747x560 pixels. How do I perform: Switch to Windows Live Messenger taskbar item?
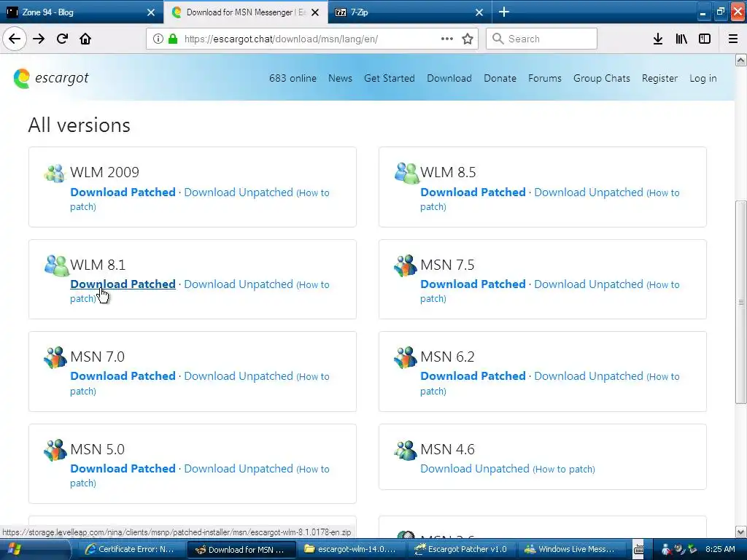click(x=570, y=550)
